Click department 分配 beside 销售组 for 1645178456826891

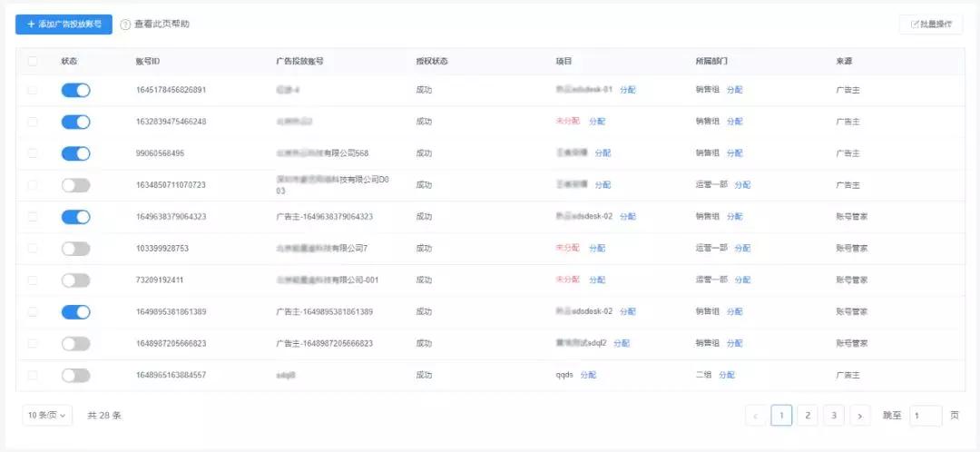pos(734,90)
